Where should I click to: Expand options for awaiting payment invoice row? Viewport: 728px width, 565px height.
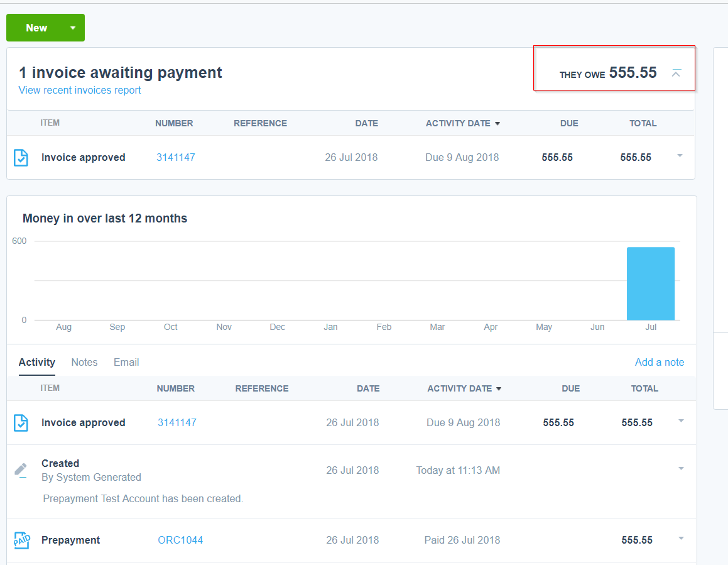click(x=680, y=156)
